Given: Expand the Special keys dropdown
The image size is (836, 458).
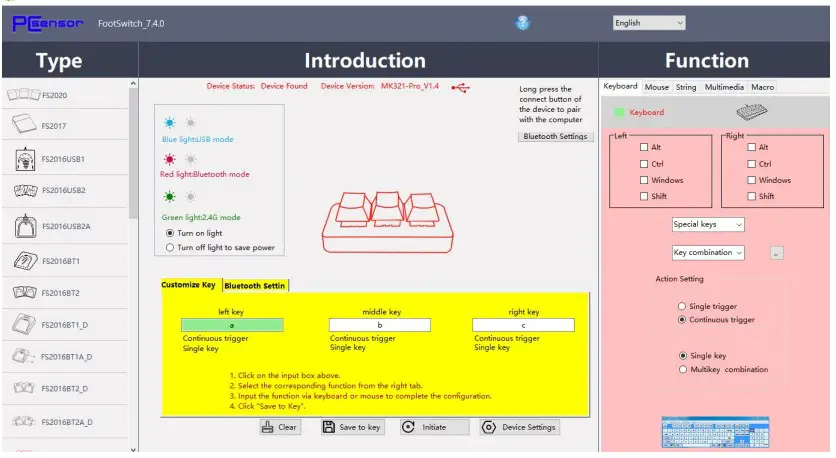Looking at the screenshot, I should pos(708,224).
